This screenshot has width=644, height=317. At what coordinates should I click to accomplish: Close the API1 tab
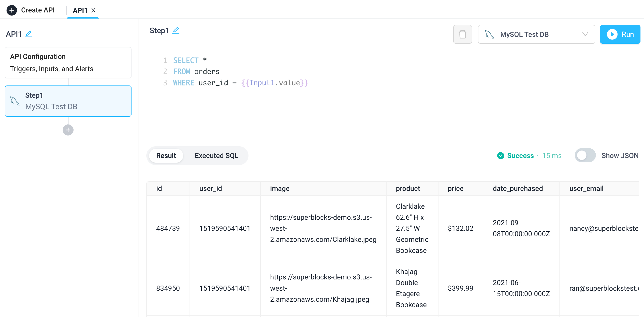(x=93, y=10)
